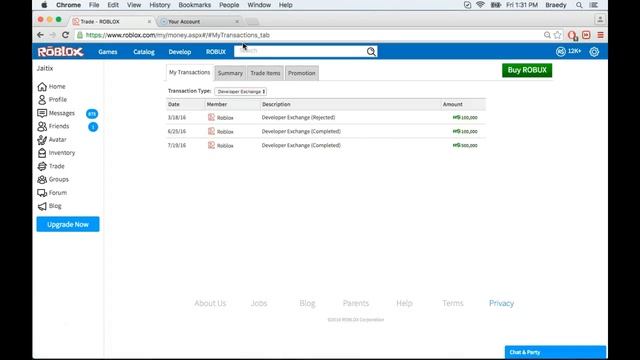Click the Friends request count badge

click(93, 127)
